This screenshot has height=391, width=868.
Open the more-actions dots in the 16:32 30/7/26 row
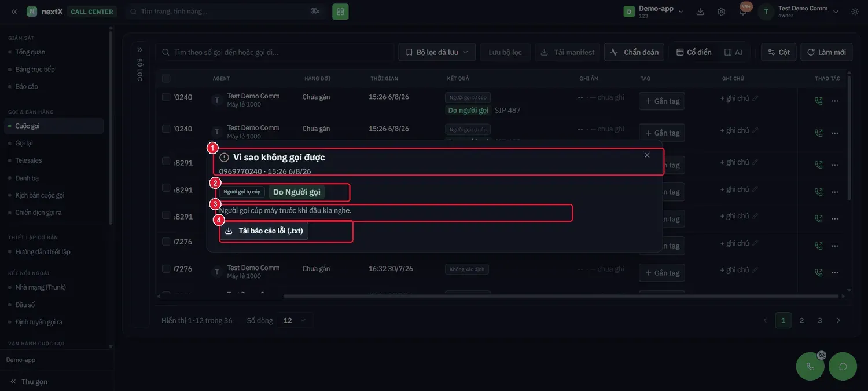[x=834, y=272]
